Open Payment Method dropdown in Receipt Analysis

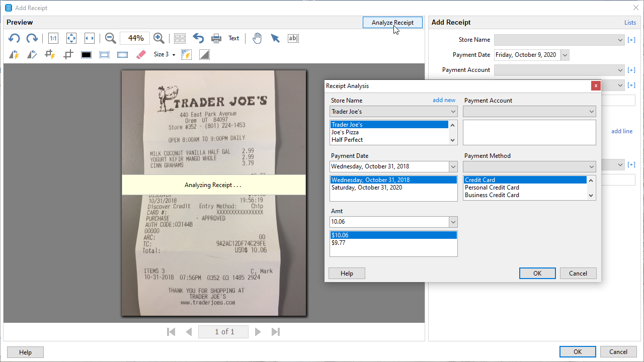tap(591, 167)
